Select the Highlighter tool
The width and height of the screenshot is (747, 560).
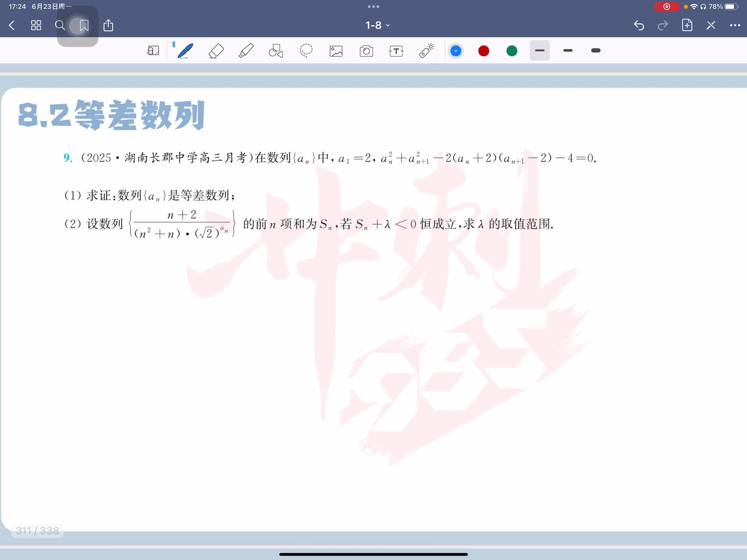pyautogui.click(x=246, y=51)
